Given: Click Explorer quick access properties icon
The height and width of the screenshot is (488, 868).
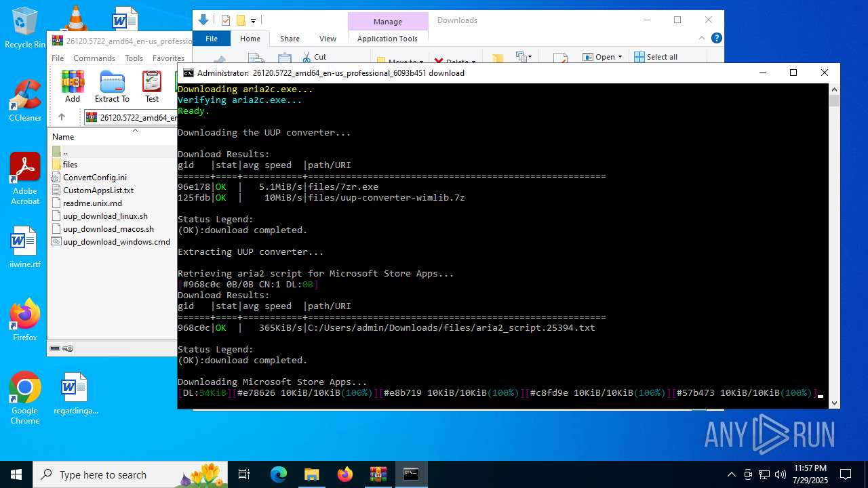Looking at the screenshot, I should 226,20.
